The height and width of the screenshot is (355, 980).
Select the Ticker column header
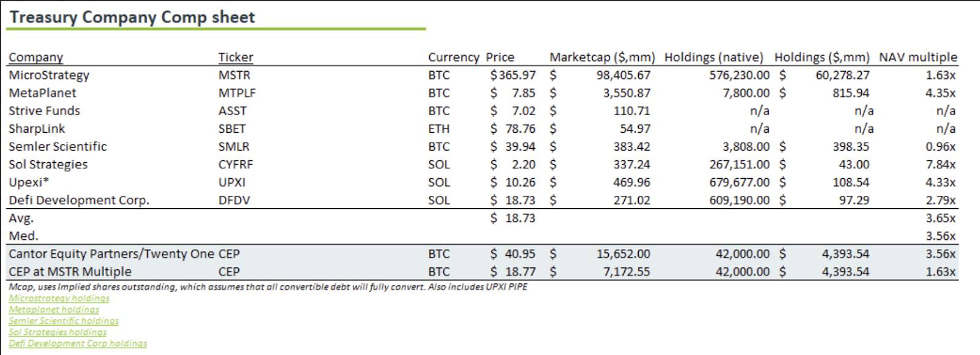[x=236, y=58]
